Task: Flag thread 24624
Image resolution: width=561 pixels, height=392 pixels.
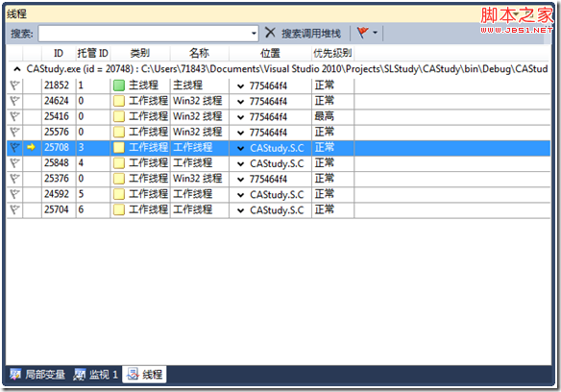Action: coord(14,101)
